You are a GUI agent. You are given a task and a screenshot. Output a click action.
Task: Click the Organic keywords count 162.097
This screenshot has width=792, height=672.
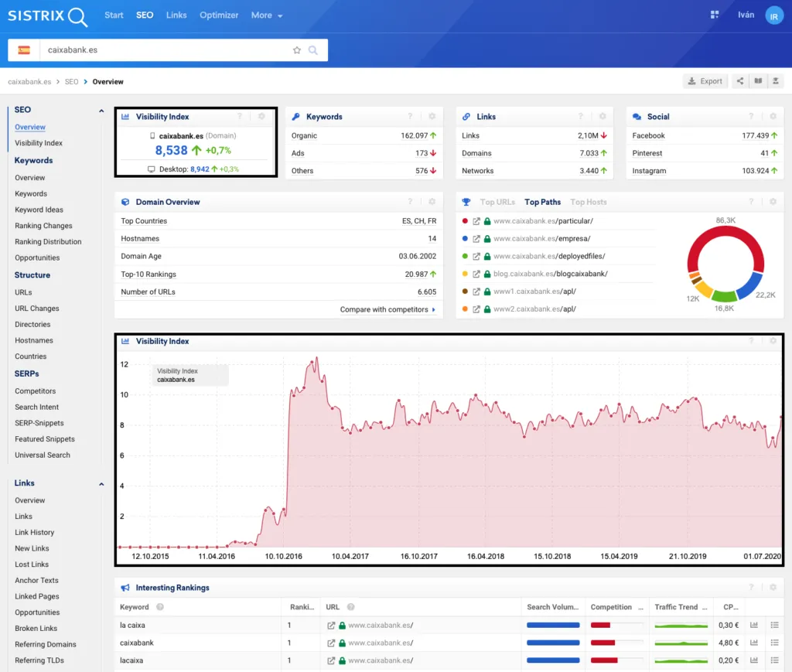tap(415, 135)
